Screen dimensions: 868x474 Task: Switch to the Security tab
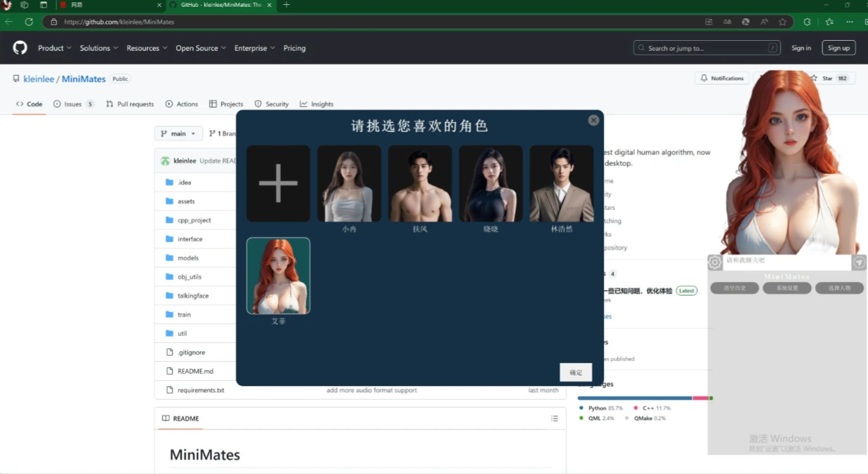pos(271,104)
